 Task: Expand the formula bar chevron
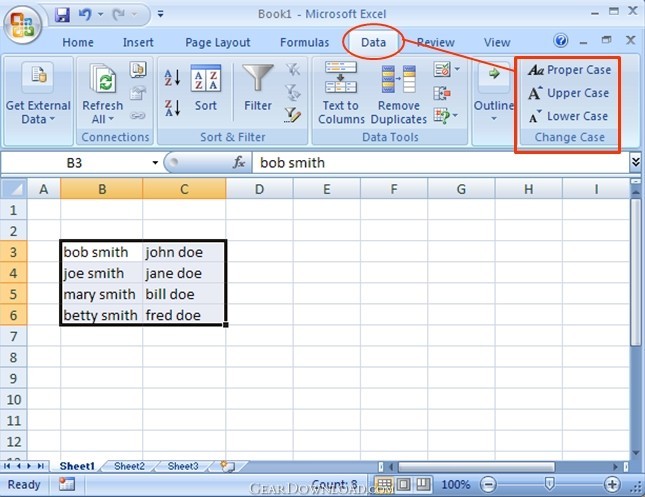pyautogui.click(x=636, y=162)
